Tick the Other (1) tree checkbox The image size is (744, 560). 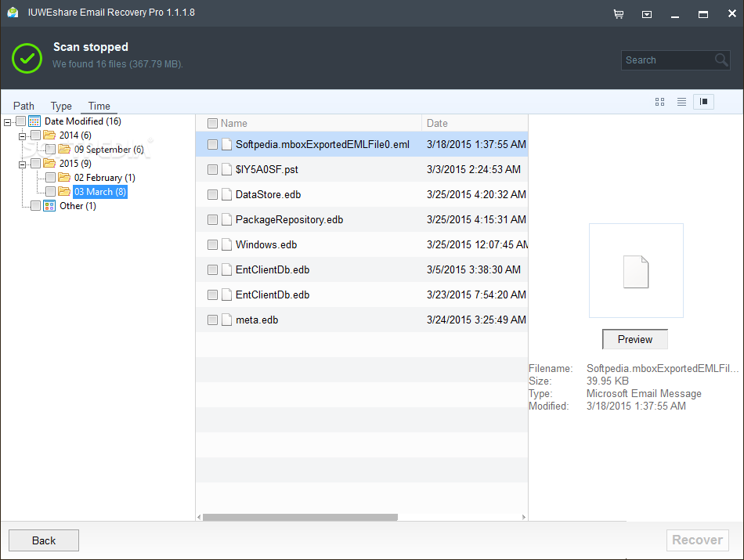35,206
